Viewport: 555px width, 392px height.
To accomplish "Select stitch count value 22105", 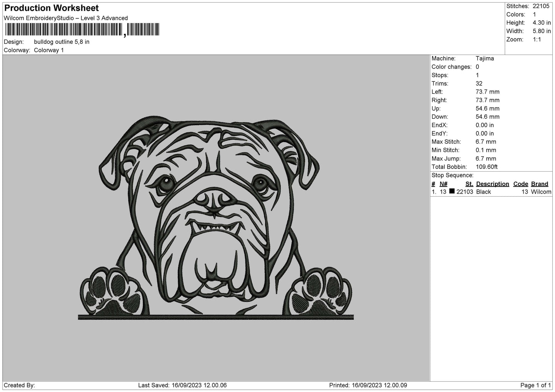I will 542,6.
